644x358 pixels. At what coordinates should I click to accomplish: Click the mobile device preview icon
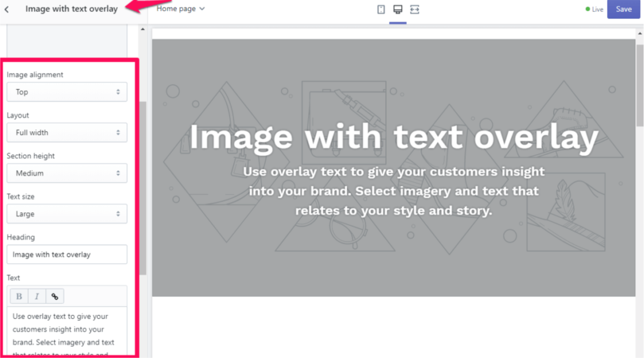(x=381, y=9)
